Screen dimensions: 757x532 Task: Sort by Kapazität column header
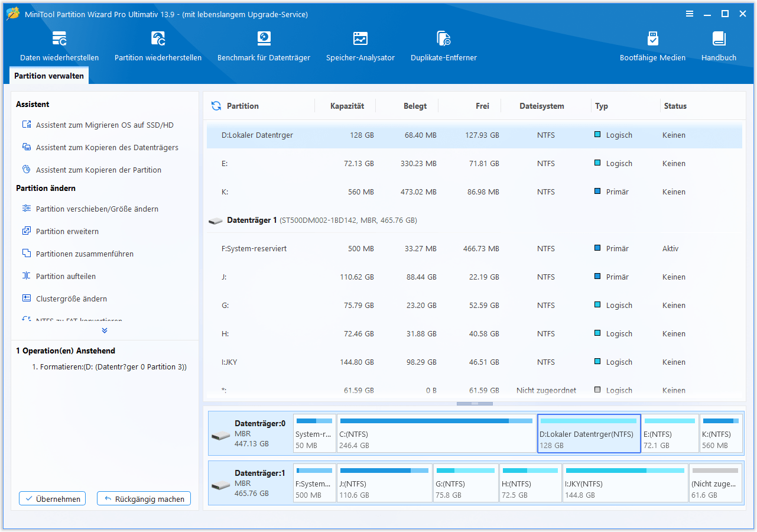point(347,106)
